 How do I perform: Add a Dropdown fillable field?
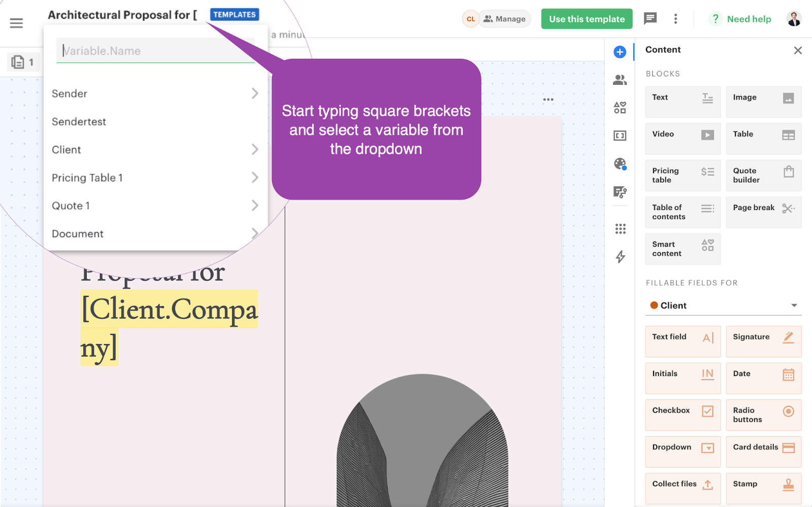click(683, 451)
